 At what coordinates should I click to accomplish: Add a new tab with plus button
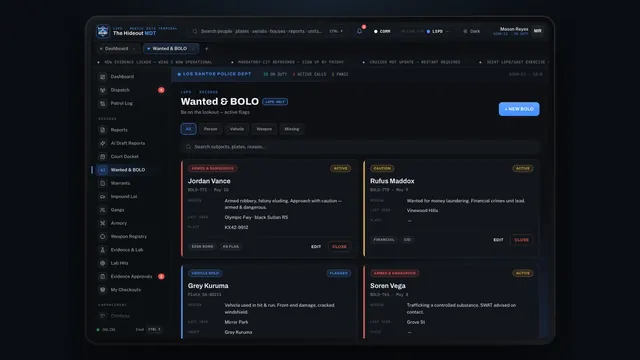(x=207, y=49)
